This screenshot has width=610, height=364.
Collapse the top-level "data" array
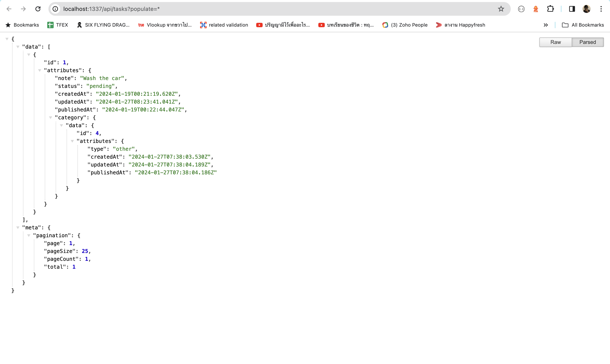(18, 47)
